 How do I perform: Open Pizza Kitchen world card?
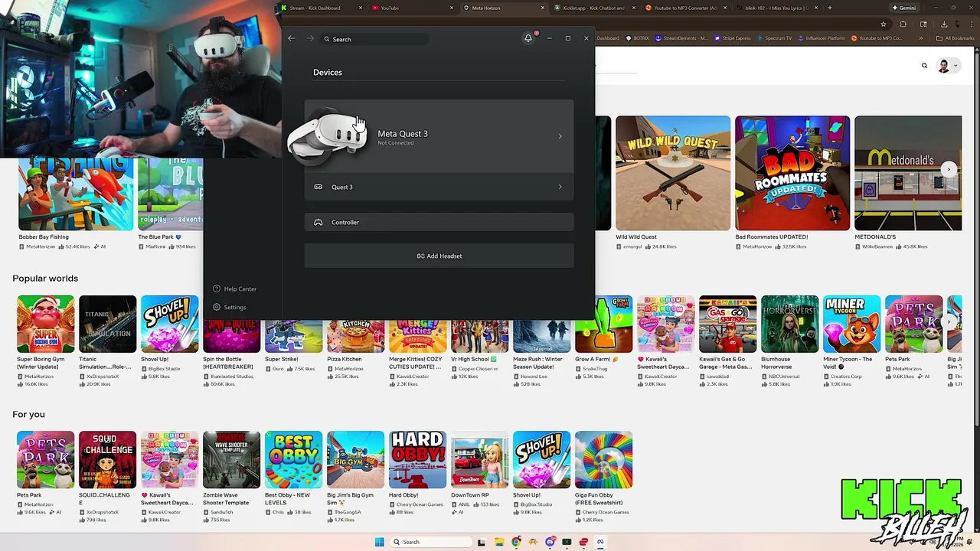355,337
